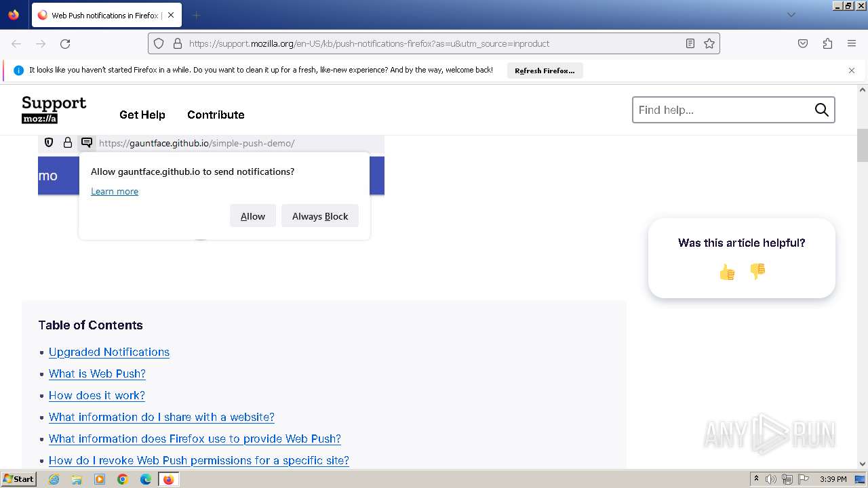This screenshot has width=868, height=488.
Task: Open Firefox application hamburger menu
Action: (852, 43)
